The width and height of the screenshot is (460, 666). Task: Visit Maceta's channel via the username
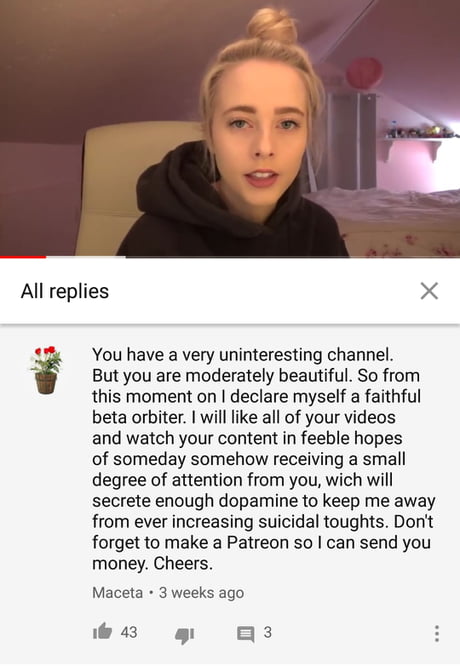coord(118,593)
